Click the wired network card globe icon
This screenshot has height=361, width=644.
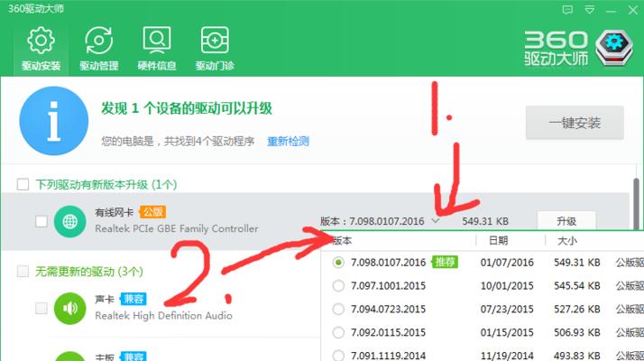(69, 222)
